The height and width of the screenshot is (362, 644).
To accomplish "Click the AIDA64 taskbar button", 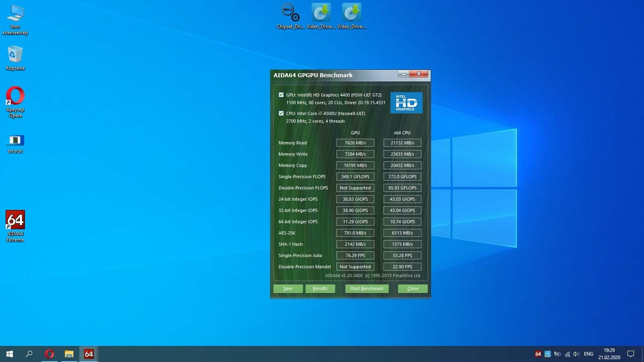I will click(89, 354).
